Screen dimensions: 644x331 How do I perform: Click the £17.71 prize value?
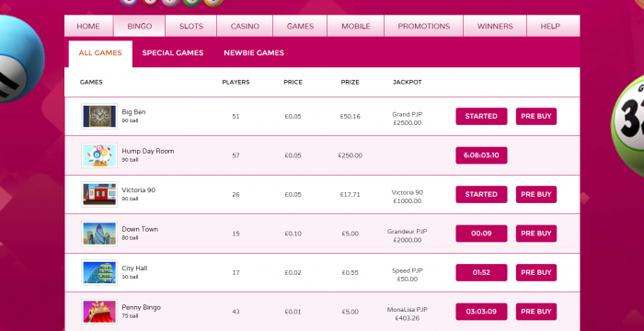tap(350, 194)
